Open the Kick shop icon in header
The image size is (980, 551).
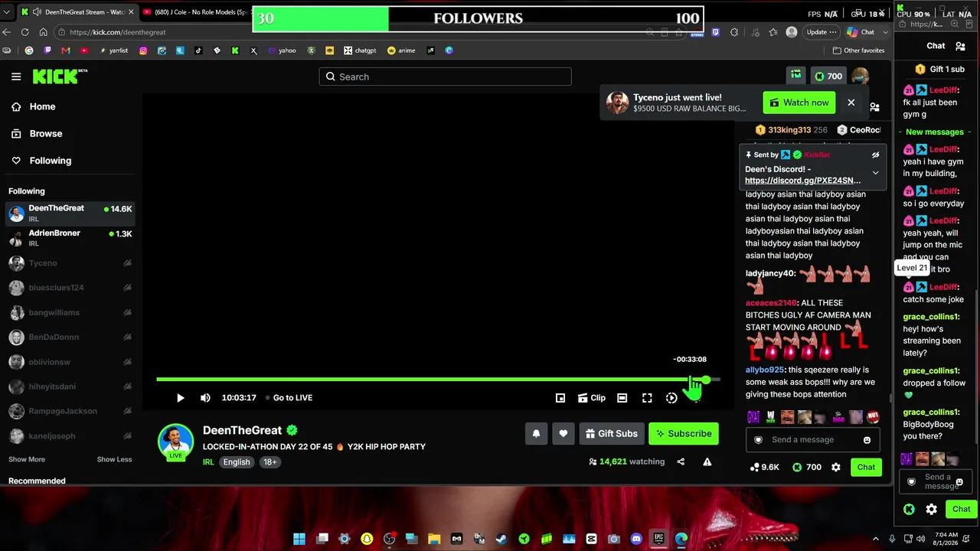[x=796, y=75]
